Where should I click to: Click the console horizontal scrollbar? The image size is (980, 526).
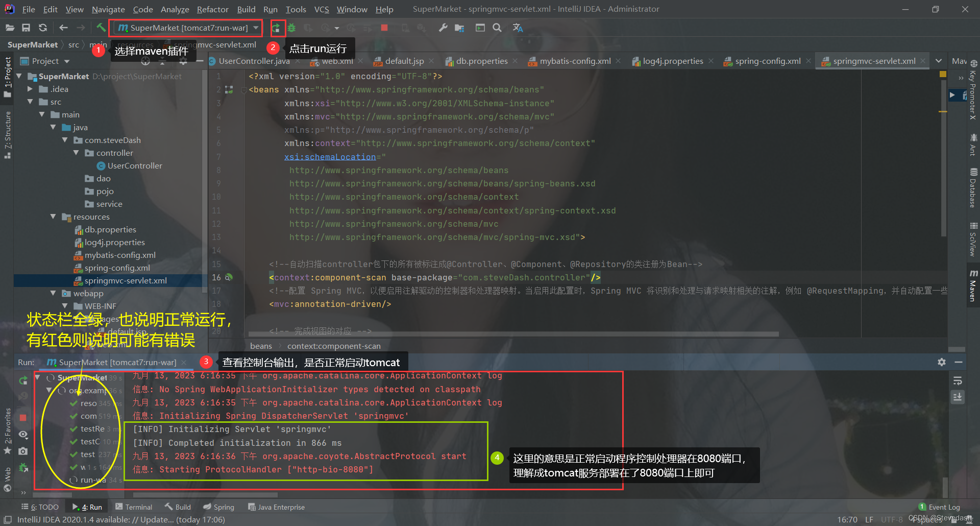pyautogui.click(x=205, y=495)
